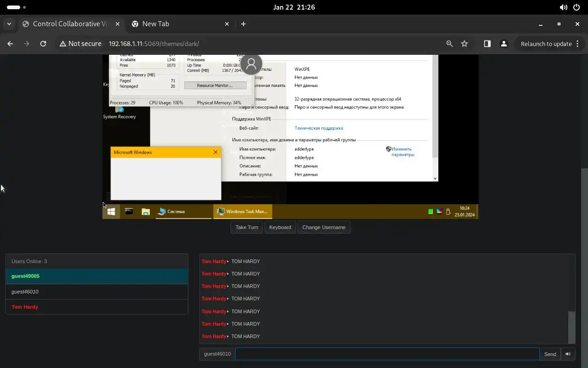The height and width of the screenshot is (368, 588).
Task: Click Processes: 29 status text
Action: (x=123, y=103)
